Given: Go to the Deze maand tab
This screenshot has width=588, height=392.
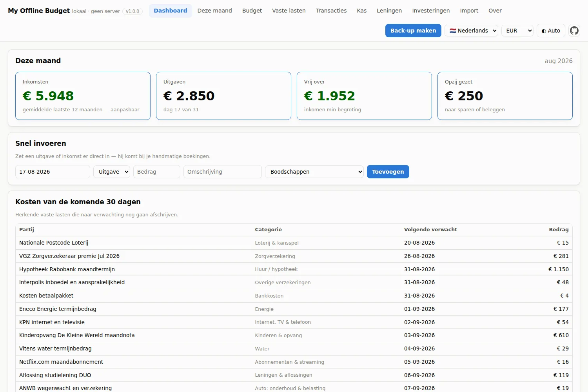Looking at the screenshot, I should [214, 11].
